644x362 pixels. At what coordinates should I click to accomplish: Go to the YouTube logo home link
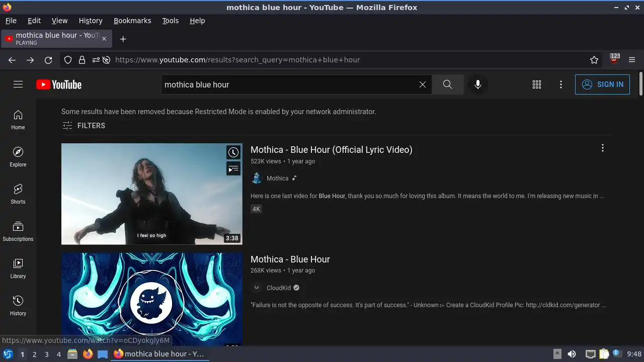(x=59, y=84)
